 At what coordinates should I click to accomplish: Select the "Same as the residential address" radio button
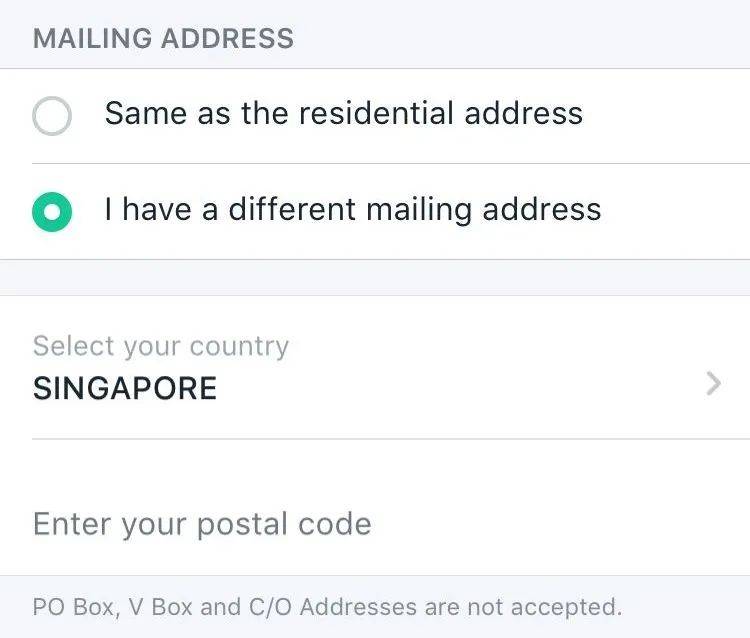(52, 115)
